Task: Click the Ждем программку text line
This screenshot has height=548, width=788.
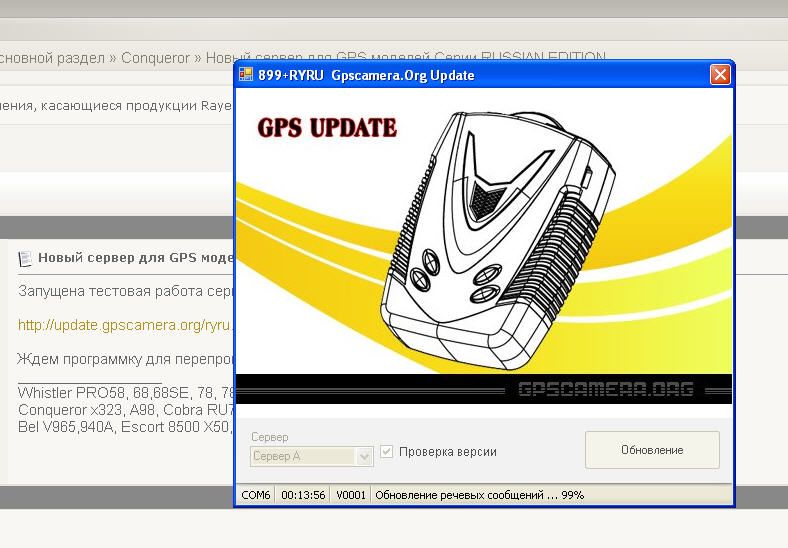Action: 126,359
